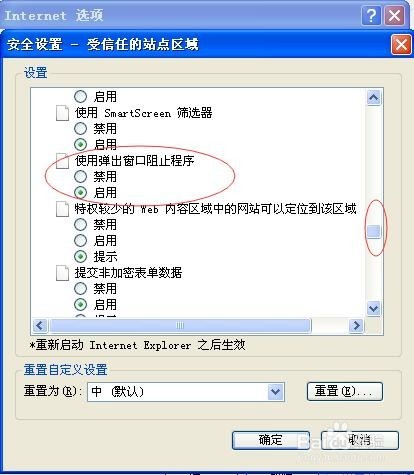Click the page icon beside 提交非加密表单数据
The width and height of the screenshot is (414, 475).
tap(62, 273)
